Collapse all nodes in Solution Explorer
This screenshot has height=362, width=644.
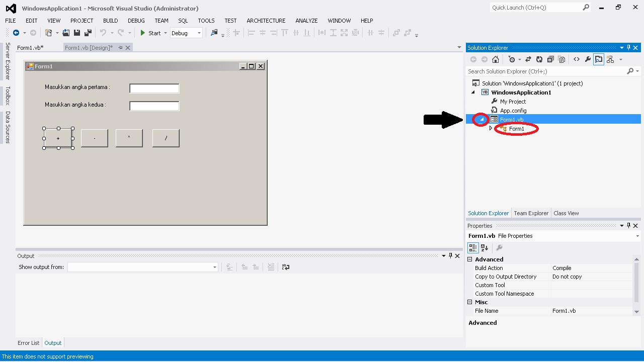(x=550, y=59)
